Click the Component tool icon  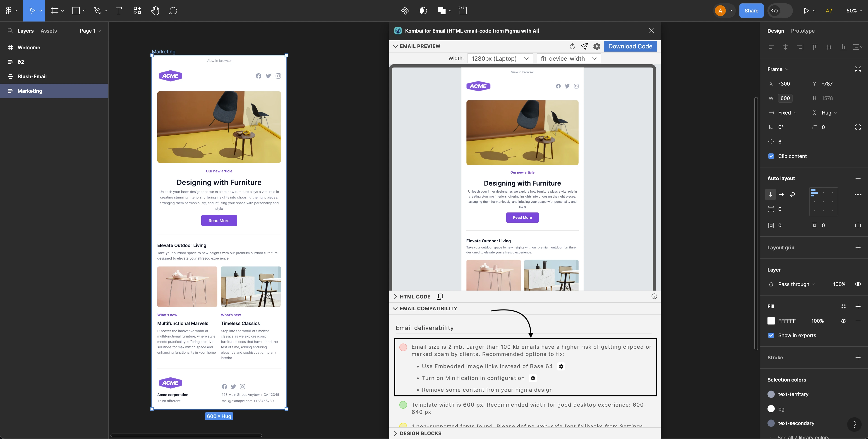tap(137, 11)
